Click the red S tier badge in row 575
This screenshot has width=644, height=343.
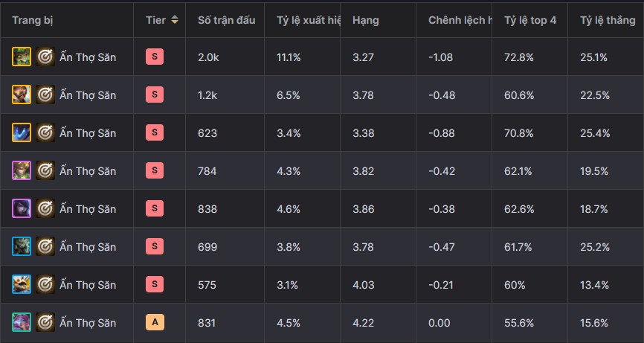(155, 284)
